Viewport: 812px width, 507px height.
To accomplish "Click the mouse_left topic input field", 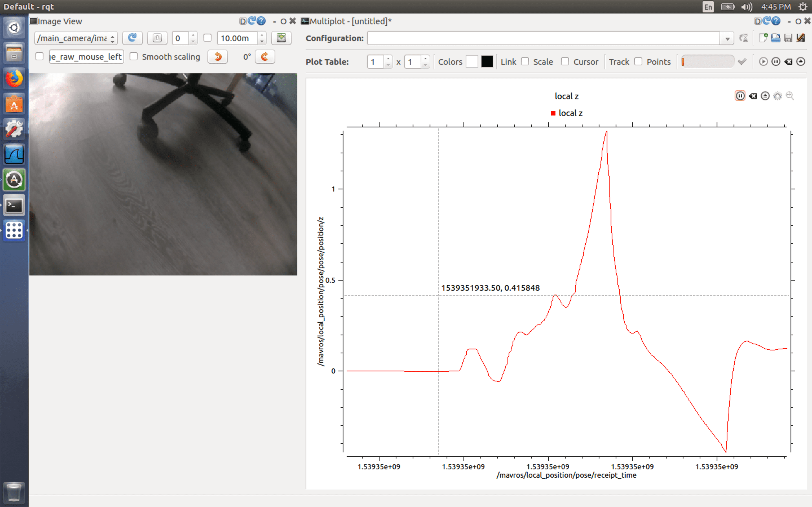I will coord(86,57).
